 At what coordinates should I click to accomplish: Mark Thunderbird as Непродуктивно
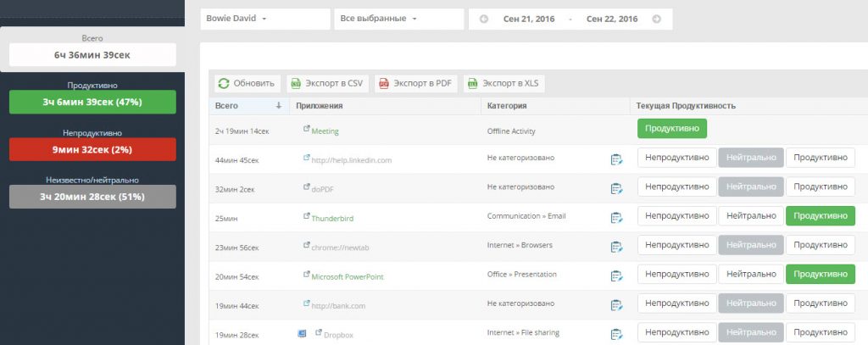[677, 216]
